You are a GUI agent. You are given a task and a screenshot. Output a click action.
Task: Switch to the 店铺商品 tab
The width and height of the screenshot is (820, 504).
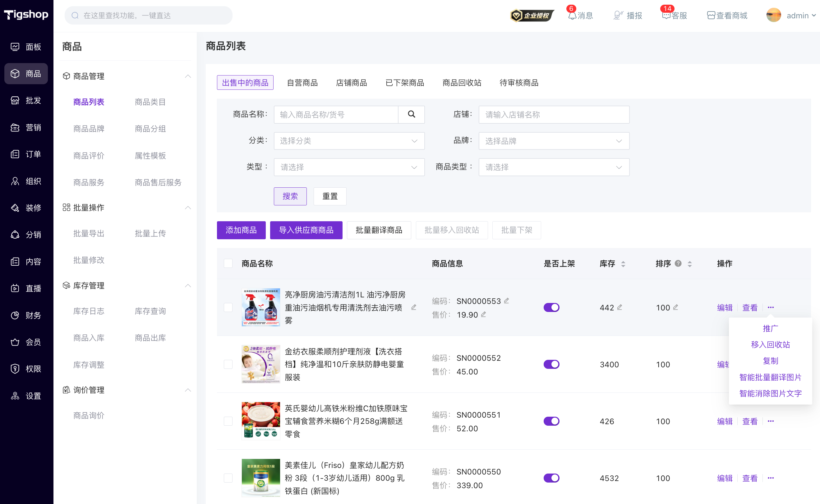click(x=351, y=83)
